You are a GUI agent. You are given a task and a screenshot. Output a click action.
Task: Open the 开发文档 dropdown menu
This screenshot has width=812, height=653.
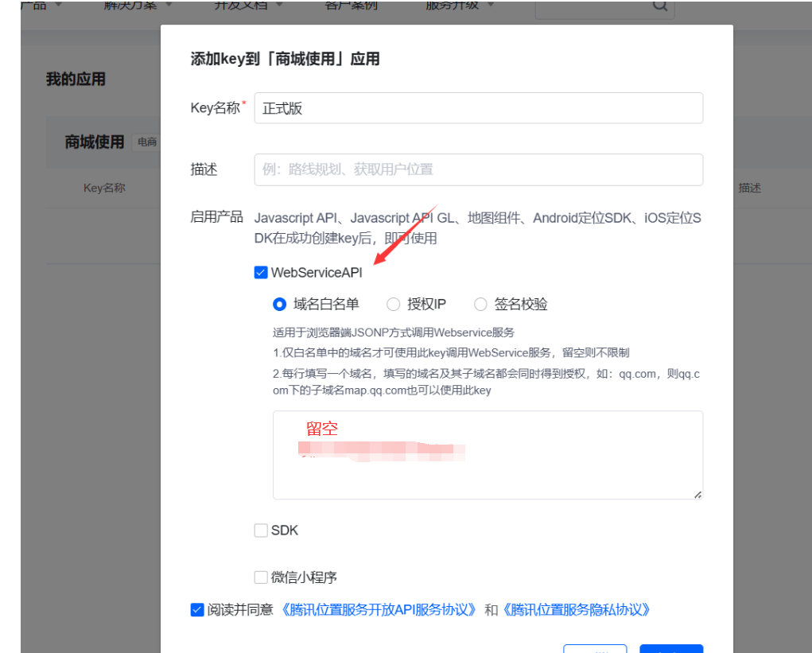click(248, 5)
